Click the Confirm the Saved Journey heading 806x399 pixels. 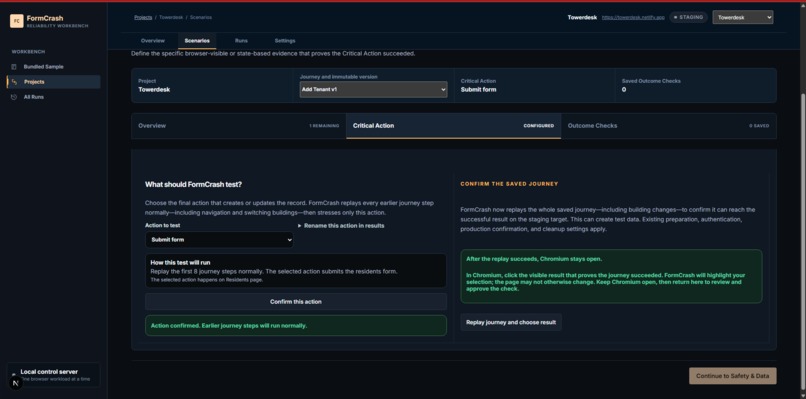509,184
